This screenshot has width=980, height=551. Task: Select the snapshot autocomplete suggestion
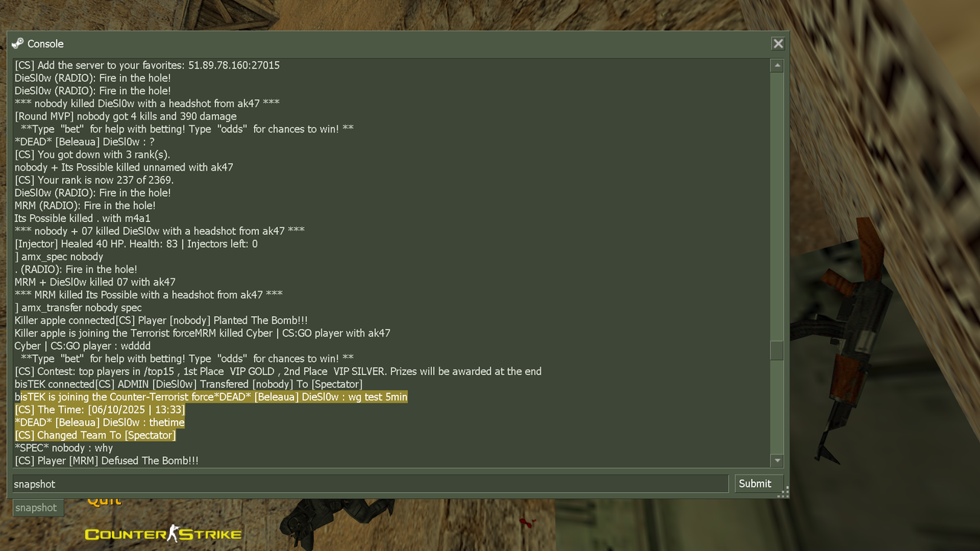(36, 507)
